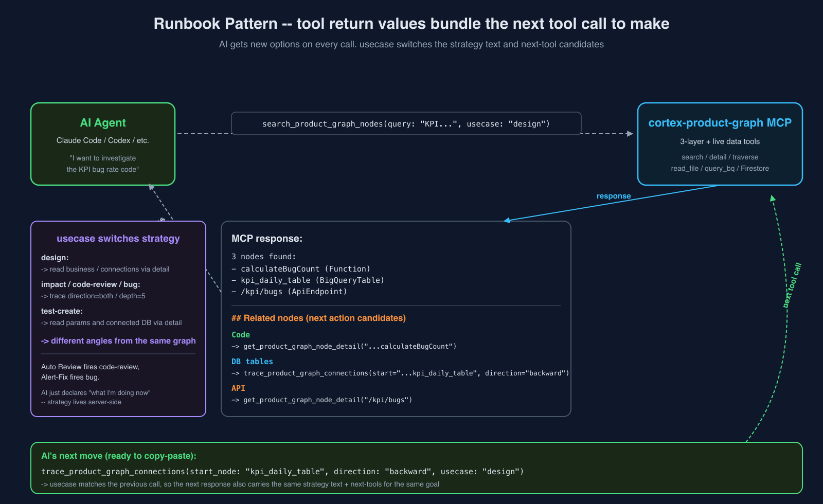This screenshot has width=823, height=504.
Task: Select the 'MCP response:' heading
Action: [x=267, y=239]
